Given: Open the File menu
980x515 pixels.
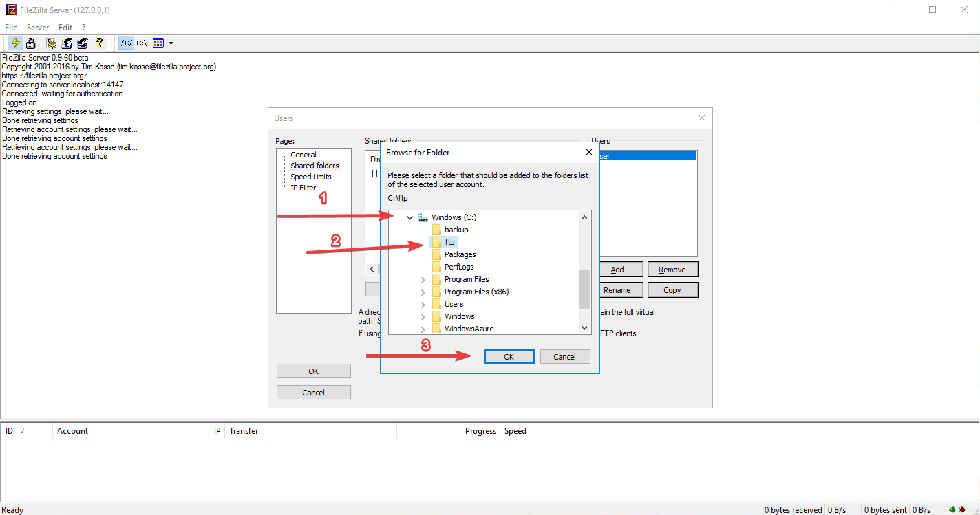Looking at the screenshot, I should click(x=11, y=28).
